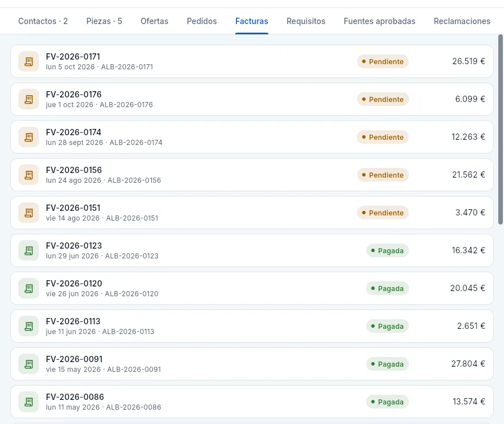
Task: Click the green invoice icon for FV-2026-0113
Action: [x=29, y=326]
